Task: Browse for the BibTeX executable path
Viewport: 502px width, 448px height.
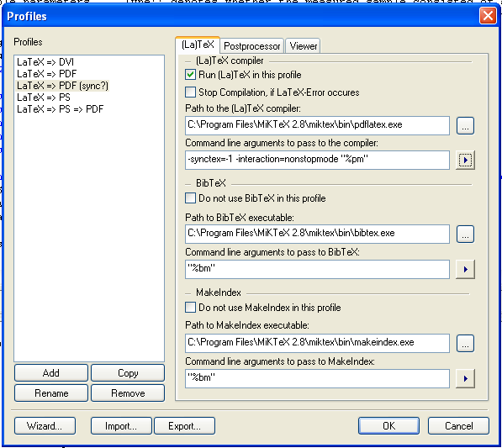Action: click(465, 235)
